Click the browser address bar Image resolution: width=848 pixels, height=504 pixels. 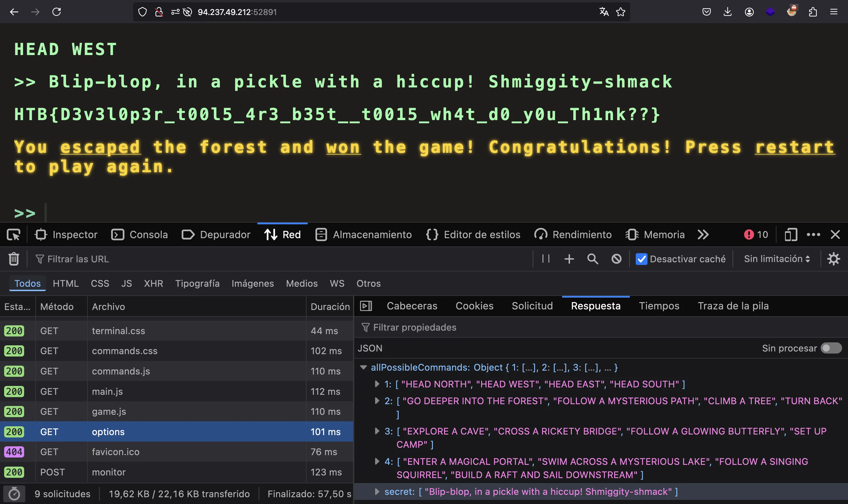381,12
